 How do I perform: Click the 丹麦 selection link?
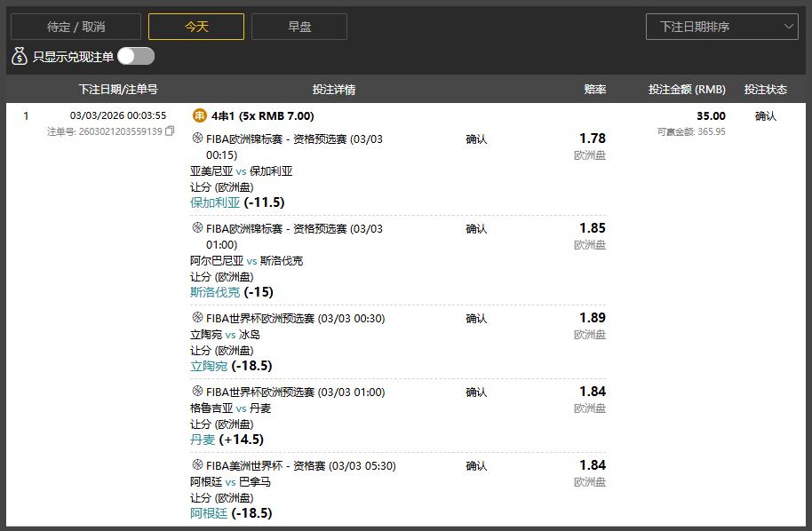[x=203, y=440]
